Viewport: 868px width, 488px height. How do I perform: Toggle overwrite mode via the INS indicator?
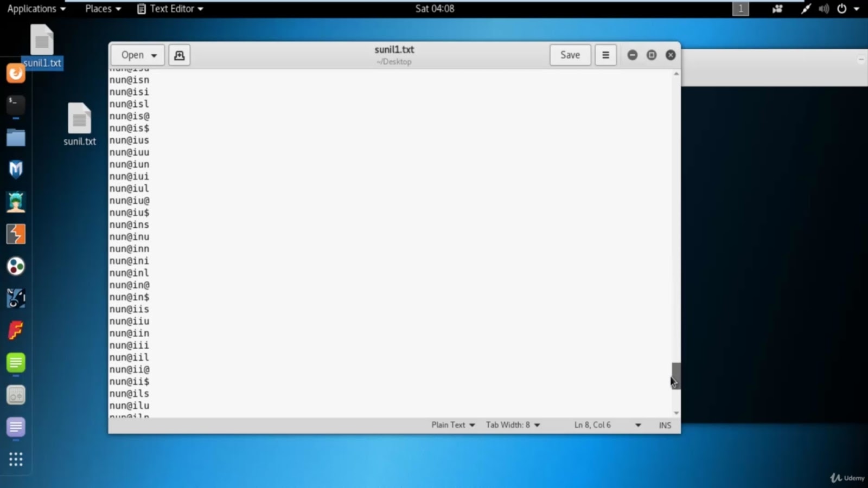pyautogui.click(x=665, y=425)
